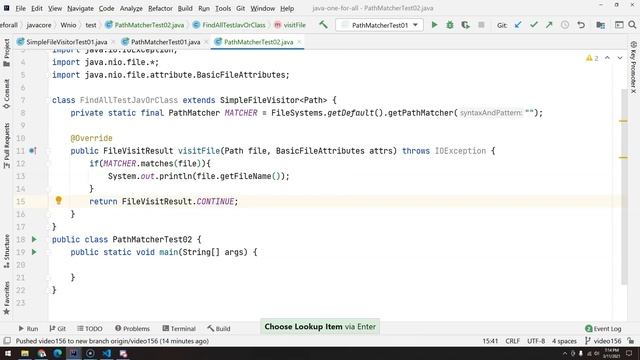640x360 pixels.
Task: Click FindAllTestJavOrClass breadcrumb in navigation bar
Action: 229,25
